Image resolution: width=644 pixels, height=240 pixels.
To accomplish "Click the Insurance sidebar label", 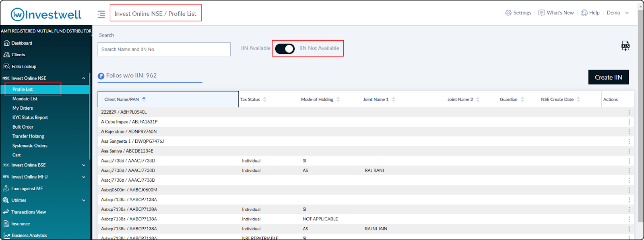I will 21,224.
